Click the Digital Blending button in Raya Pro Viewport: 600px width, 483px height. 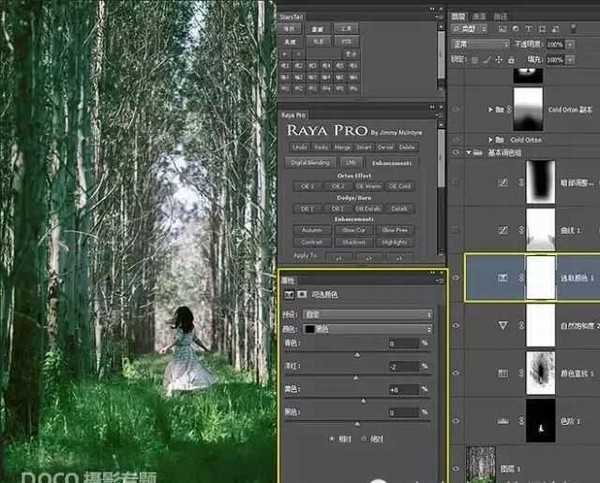click(310, 161)
